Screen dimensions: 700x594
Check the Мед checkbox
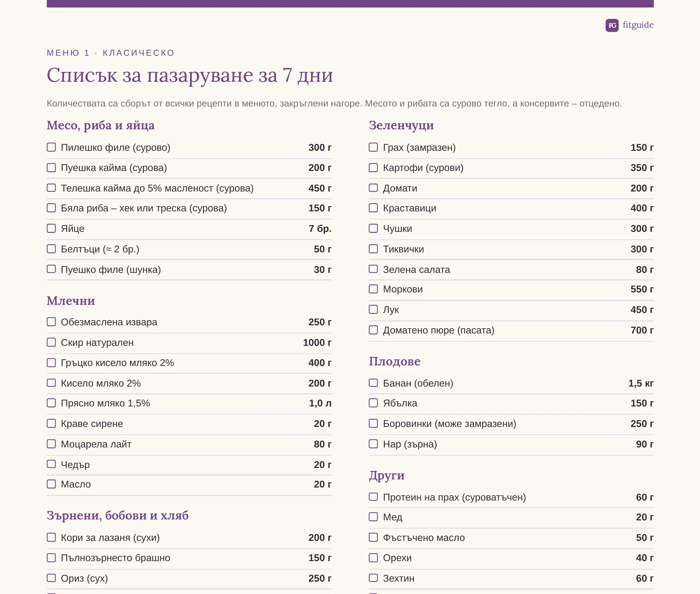[x=373, y=517]
